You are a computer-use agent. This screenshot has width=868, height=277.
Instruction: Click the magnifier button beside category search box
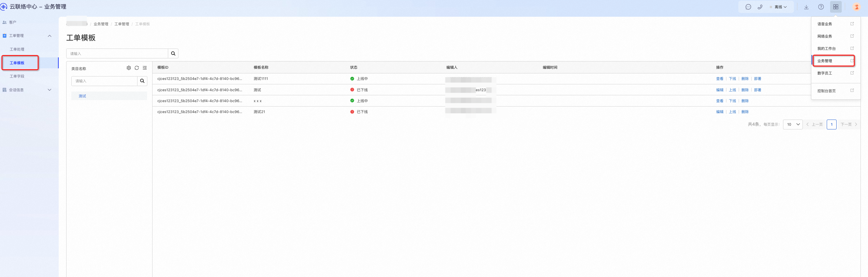click(x=142, y=81)
